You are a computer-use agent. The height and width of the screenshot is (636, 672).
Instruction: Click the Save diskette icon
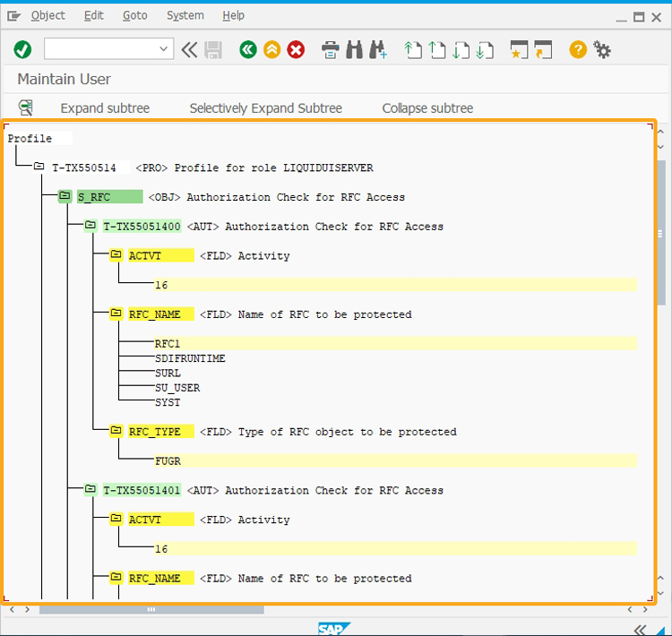[x=213, y=49]
